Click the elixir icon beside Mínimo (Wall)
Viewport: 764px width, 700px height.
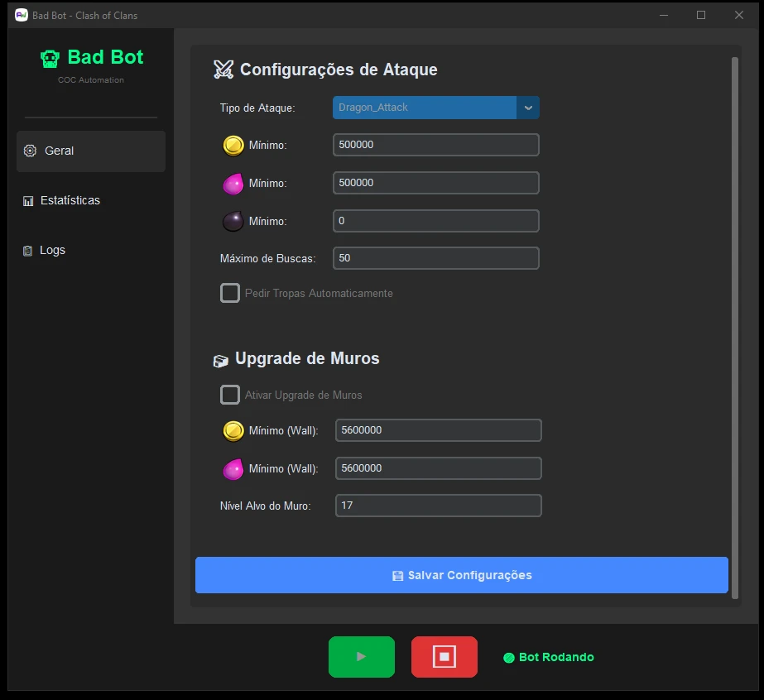pos(233,469)
